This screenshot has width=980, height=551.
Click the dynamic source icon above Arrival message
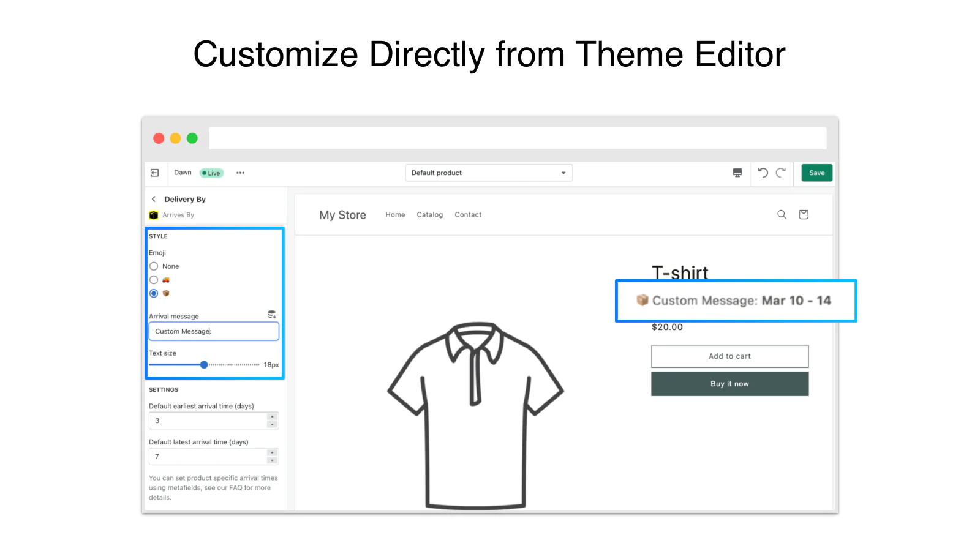[271, 315]
